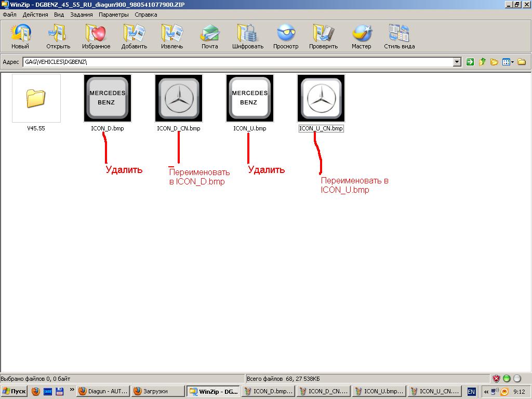Switch to ICON_D_CN.... taskbar window
532x399 pixels.
324,391
